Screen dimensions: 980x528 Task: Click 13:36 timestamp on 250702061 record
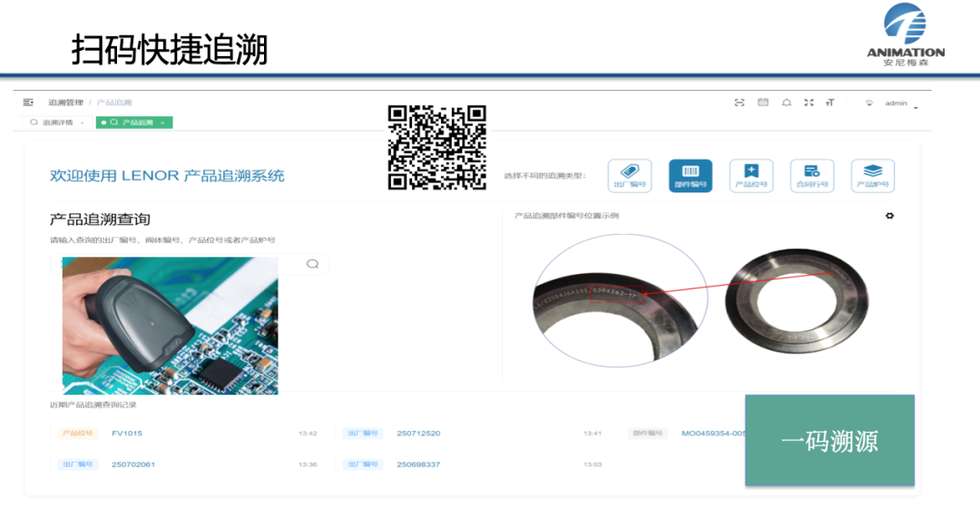[x=308, y=464]
